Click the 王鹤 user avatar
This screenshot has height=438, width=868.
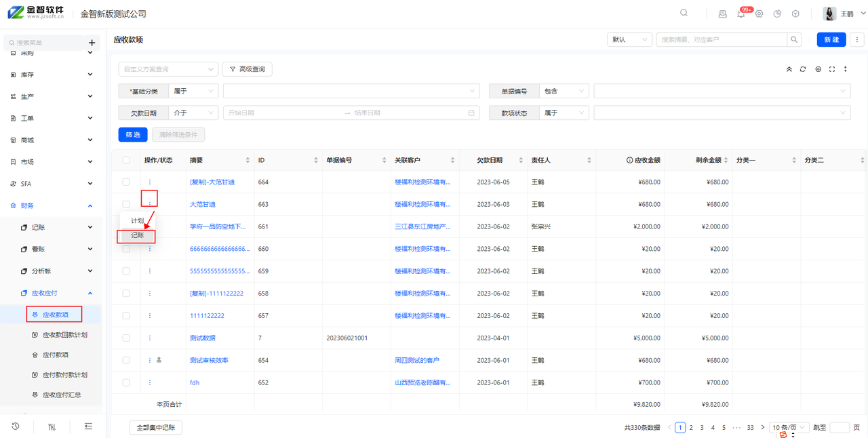(x=829, y=14)
